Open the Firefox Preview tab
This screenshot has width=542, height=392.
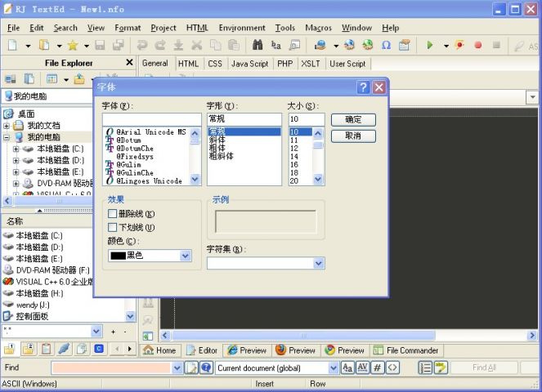[x=295, y=350]
